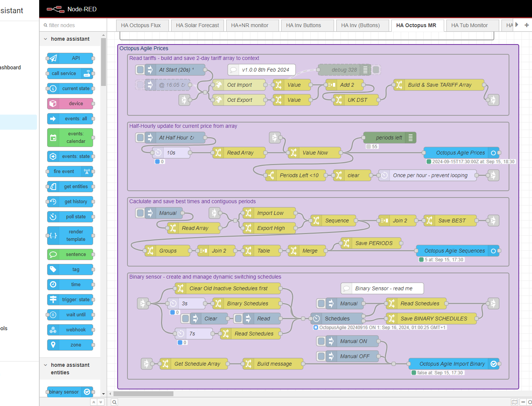Click the "+" button to add a new flow
532x406 pixels.
coord(526,25)
